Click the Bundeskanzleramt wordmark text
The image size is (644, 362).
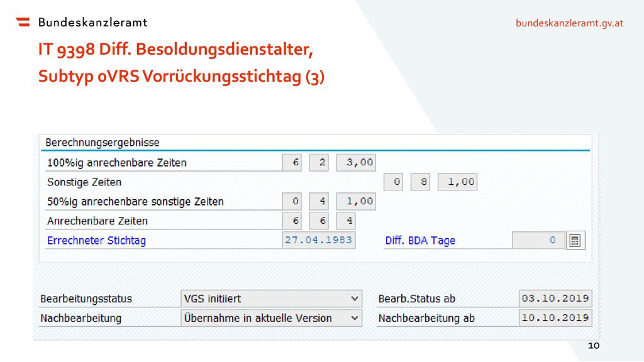coord(92,22)
